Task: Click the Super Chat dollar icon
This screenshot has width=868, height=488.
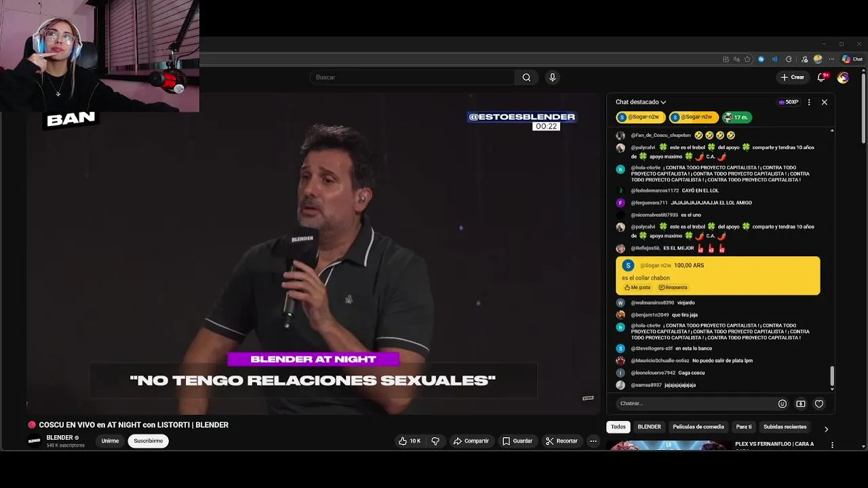Action: [800, 403]
